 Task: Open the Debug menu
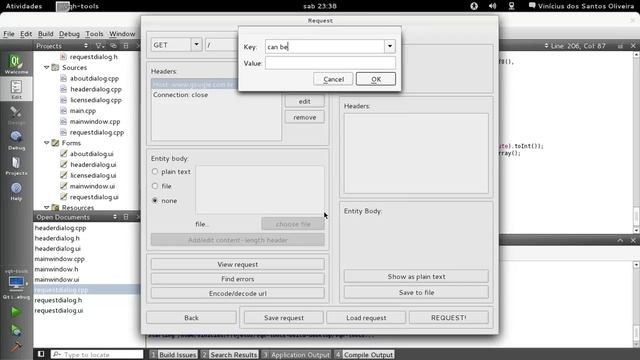pos(69,34)
